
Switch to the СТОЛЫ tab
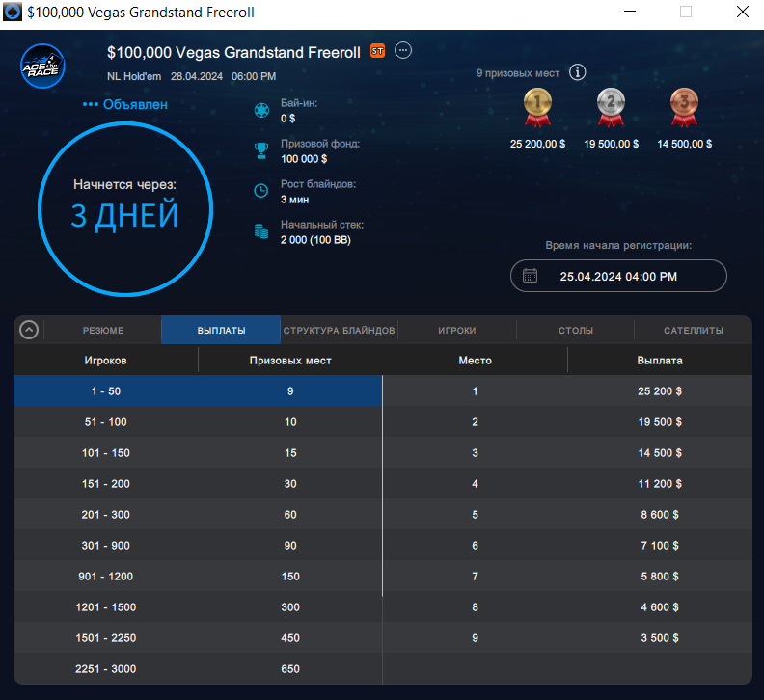[576, 331]
